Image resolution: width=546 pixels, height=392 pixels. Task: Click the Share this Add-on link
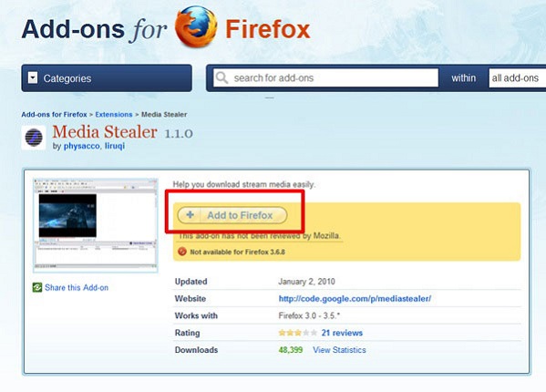point(77,287)
